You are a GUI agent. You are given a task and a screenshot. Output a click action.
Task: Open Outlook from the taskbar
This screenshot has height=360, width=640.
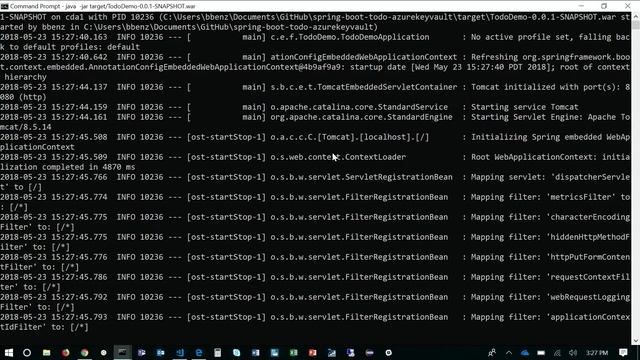(160, 353)
